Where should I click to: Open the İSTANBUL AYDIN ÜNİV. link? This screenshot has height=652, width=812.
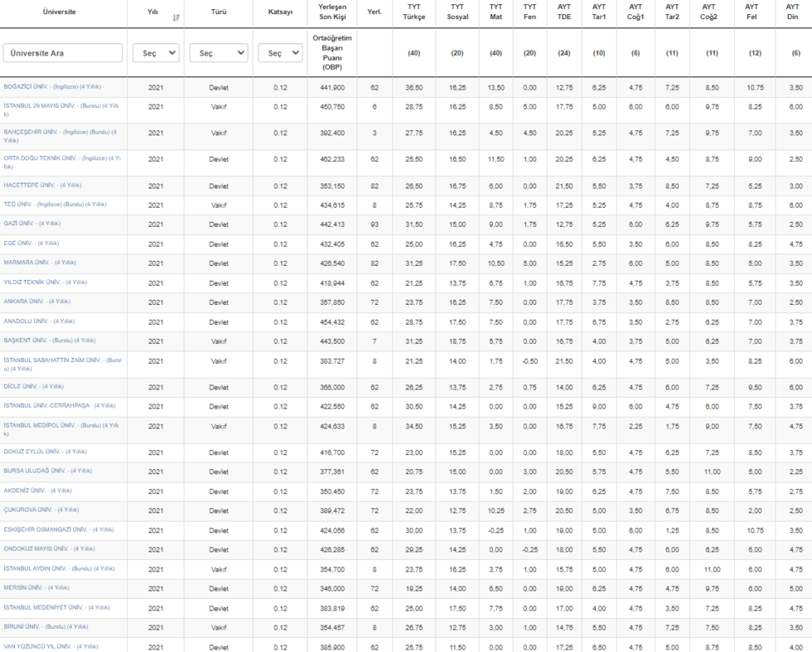59,568
